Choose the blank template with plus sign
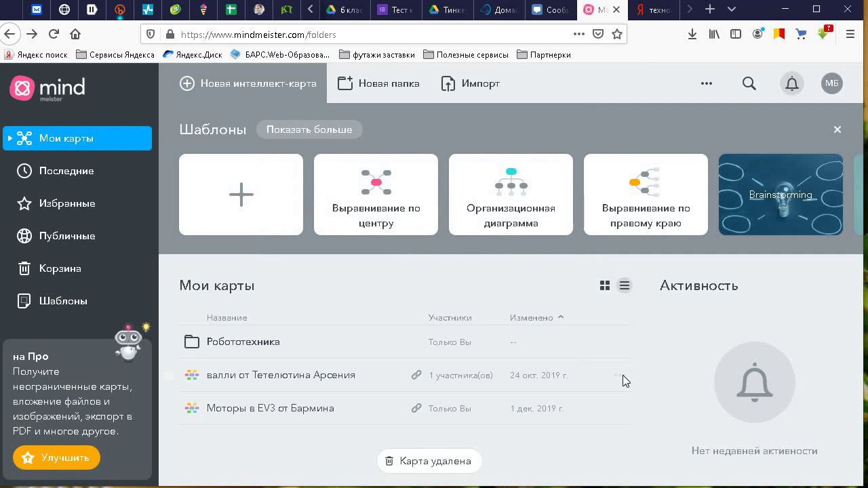The image size is (868, 488). (x=241, y=195)
